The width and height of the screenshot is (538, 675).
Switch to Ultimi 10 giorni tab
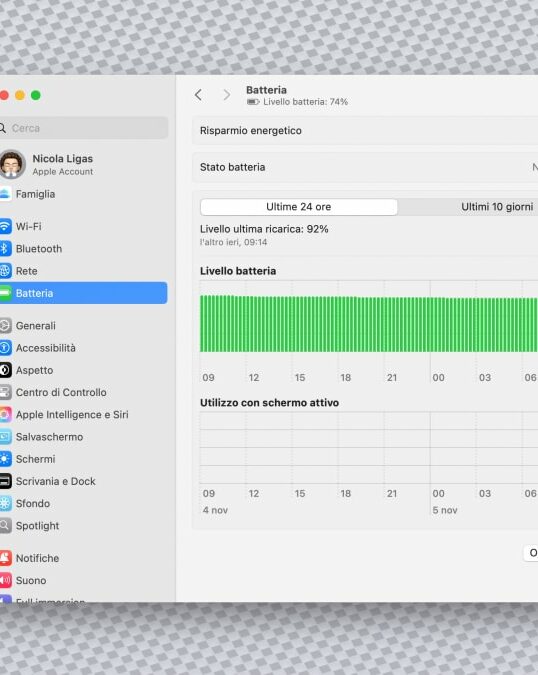tap(497, 207)
